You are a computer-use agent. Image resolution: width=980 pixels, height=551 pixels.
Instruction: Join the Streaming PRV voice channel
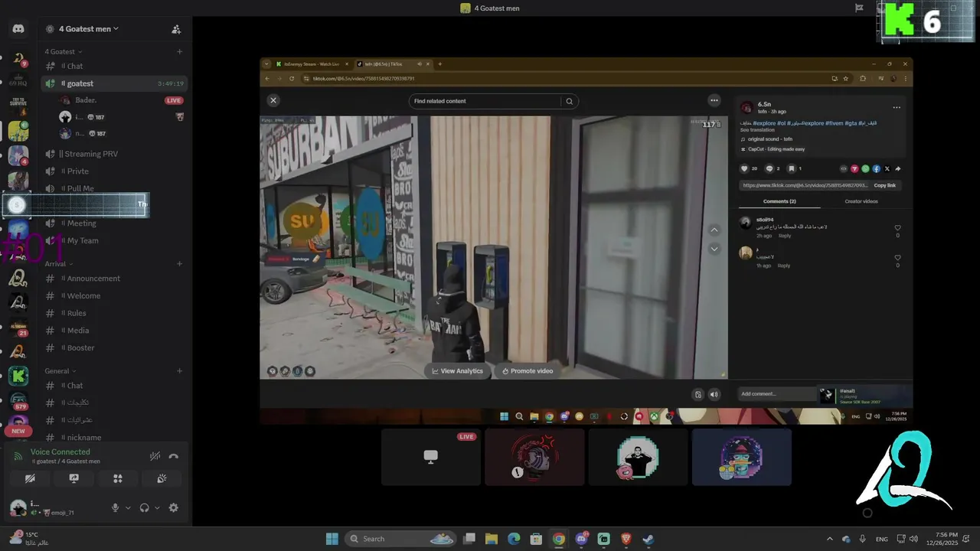coord(113,154)
